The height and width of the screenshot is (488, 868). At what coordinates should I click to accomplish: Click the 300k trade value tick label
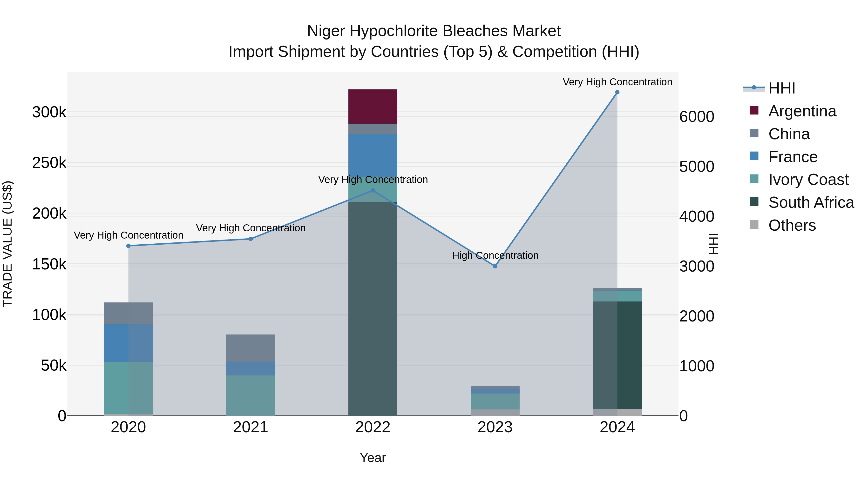[x=49, y=112]
